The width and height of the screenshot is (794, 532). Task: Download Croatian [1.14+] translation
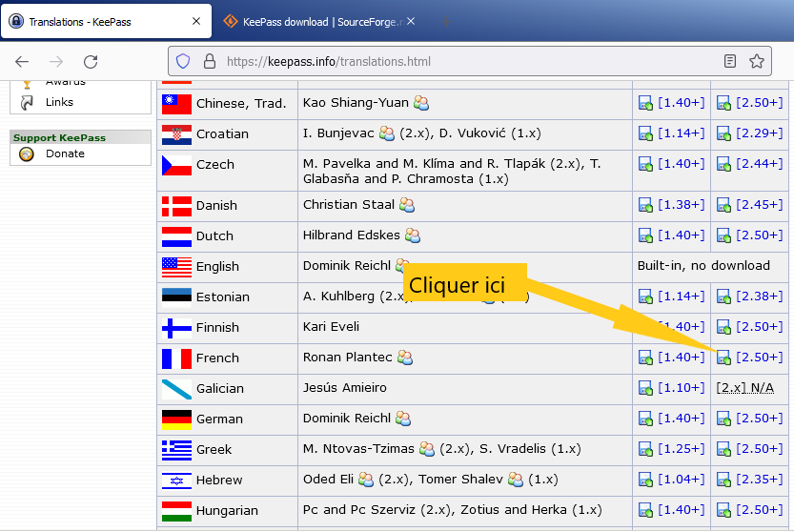[682, 133]
